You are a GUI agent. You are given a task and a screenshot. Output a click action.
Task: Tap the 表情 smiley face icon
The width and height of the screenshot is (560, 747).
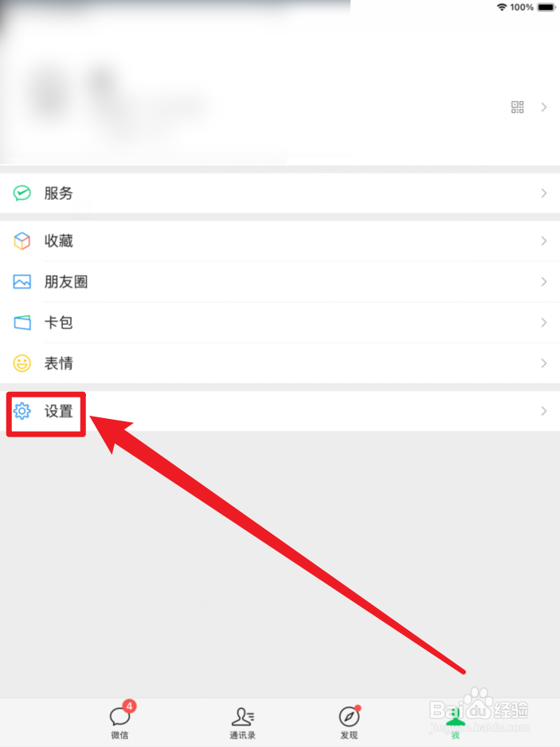click(22, 363)
